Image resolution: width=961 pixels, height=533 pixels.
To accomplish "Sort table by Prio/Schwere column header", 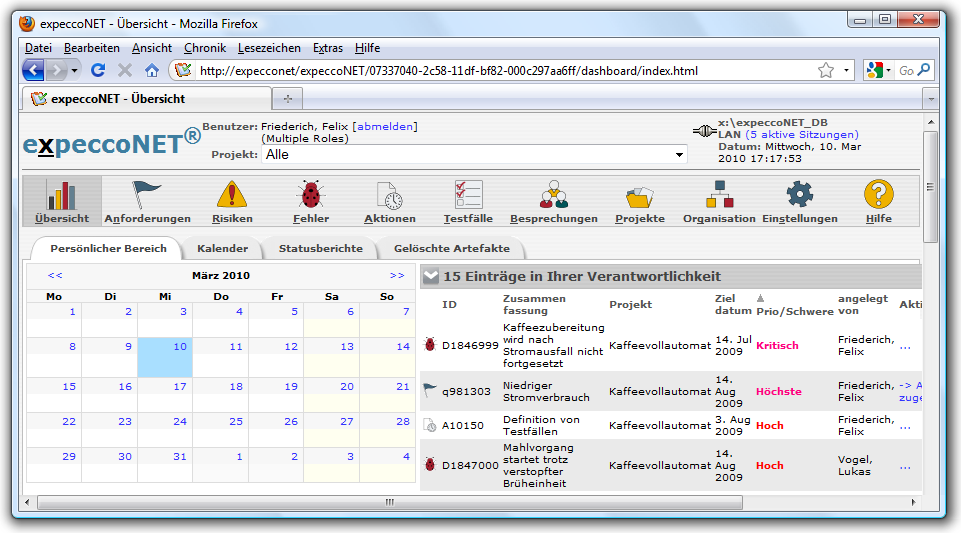I will 794,311.
